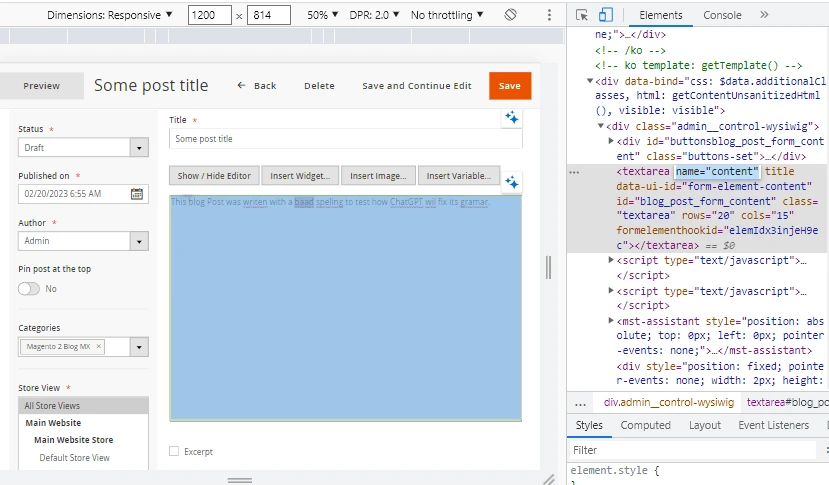
Task: Check the Excerpt checkbox
Action: (175, 451)
